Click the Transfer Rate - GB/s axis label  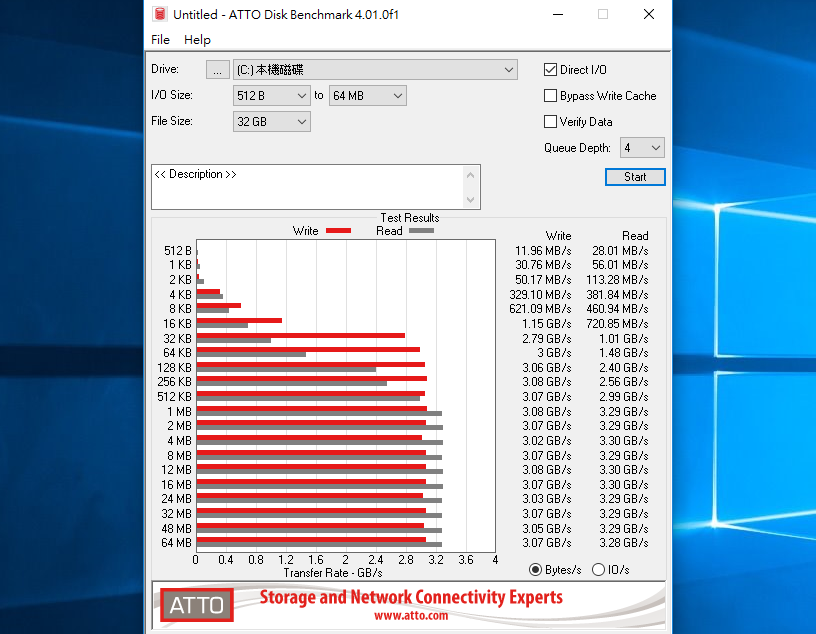[333, 573]
